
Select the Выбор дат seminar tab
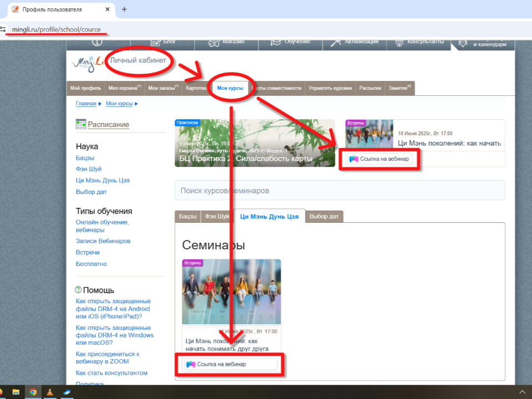pos(324,216)
